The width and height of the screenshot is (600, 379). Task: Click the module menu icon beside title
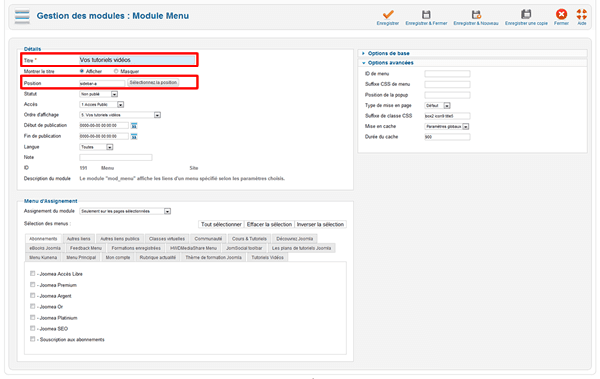[x=22, y=16]
